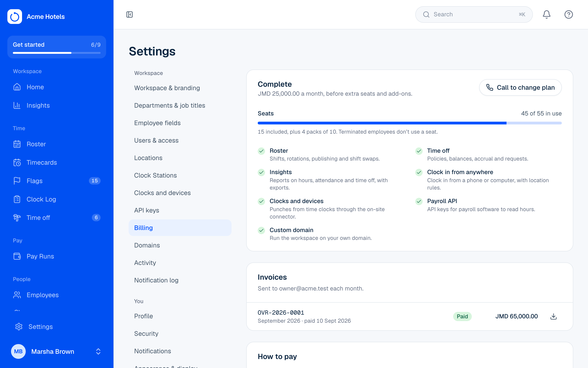Click Call to change plan button
This screenshot has height=368, width=588.
pyautogui.click(x=520, y=87)
